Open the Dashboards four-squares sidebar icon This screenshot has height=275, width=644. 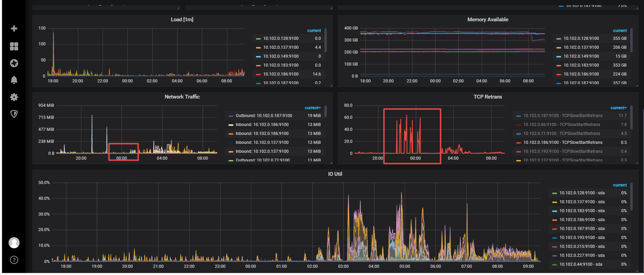coord(14,46)
